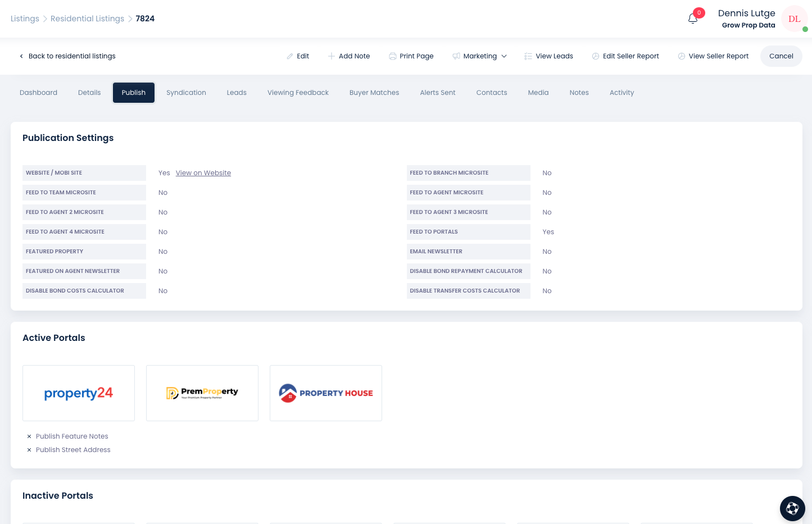
Task: Click the Residential Listings breadcrumb
Action: pos(87,19)
